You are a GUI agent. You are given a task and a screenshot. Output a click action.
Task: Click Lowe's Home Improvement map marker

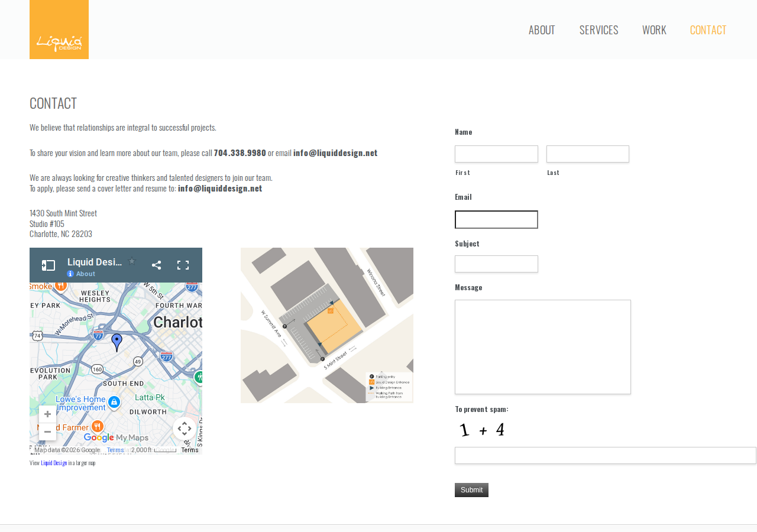114,402
